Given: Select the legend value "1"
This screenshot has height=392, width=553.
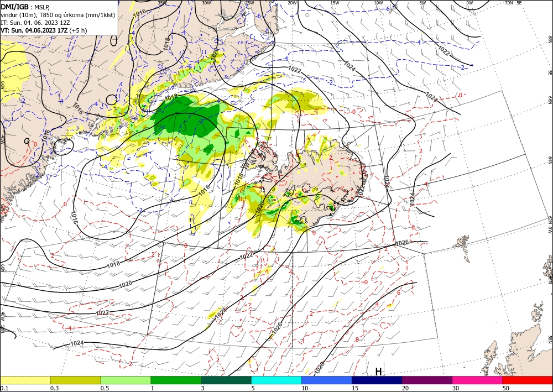Looking at the screenshot, I should (153, 388).
